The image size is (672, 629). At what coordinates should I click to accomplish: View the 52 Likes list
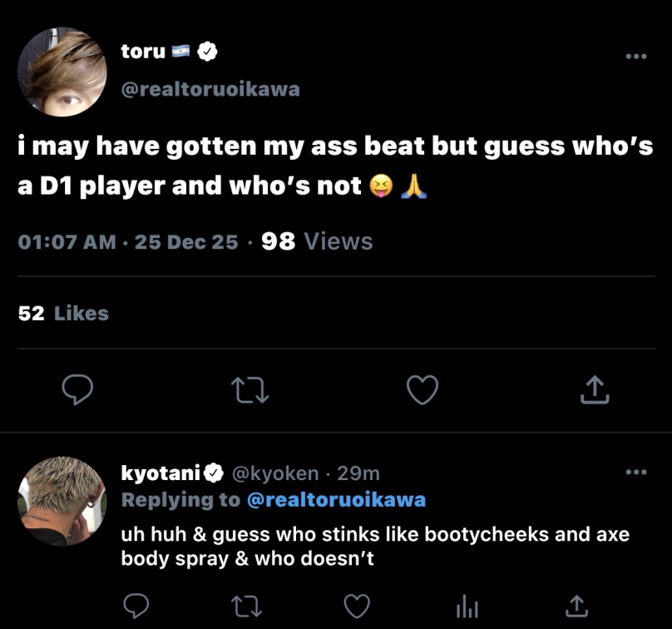click(63, 314)
